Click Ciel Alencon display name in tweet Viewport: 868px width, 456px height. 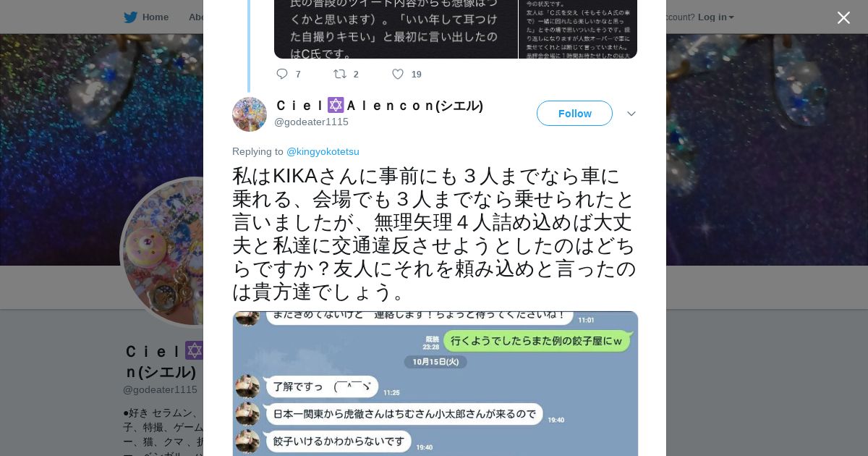coord(379,106)
